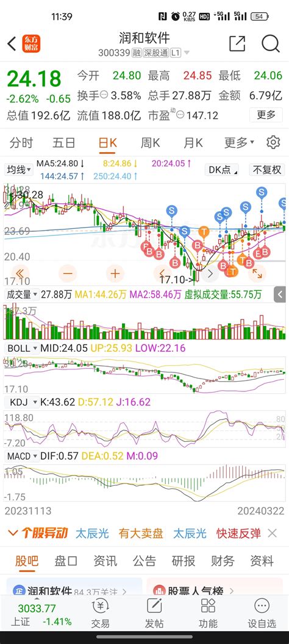The height and width of the screenshot is (644, 289).
Task: Open 股票人气榜 ranking icon
Action: click(x=159, y=592)
